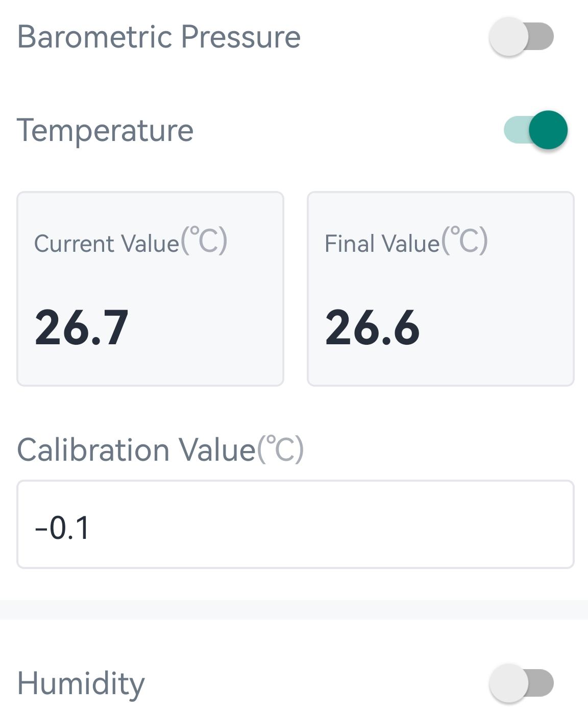Tap the Current Value heading text

pos(107,243)
